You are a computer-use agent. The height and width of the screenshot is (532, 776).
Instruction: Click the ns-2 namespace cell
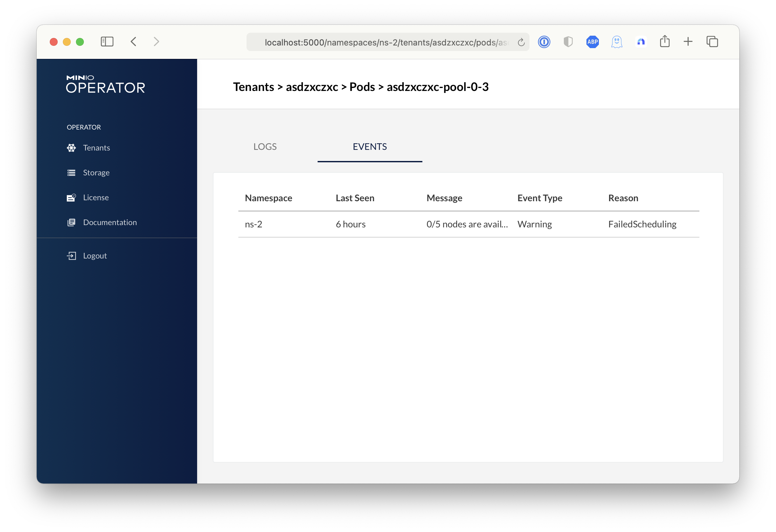coord(253,224)
